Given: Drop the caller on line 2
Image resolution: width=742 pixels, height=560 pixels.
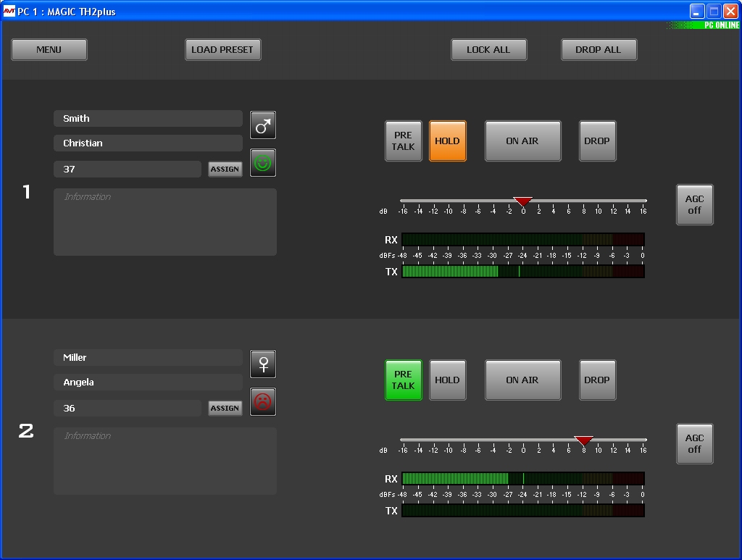Looking at the screenshot, I should tap(597, 380).
